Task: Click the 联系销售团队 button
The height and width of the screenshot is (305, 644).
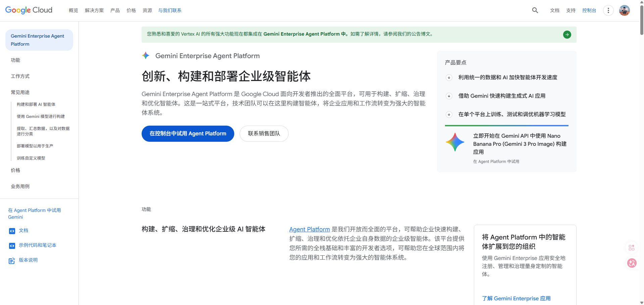Action: (264, 134)
